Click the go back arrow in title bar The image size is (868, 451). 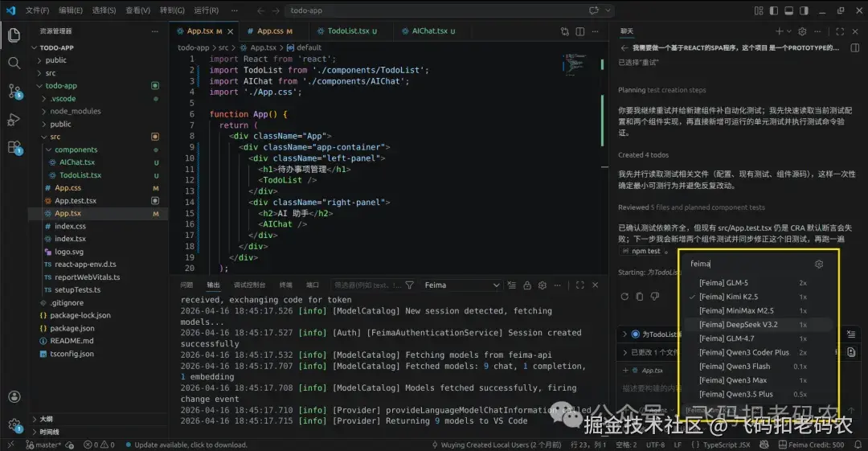click(260, 10)
